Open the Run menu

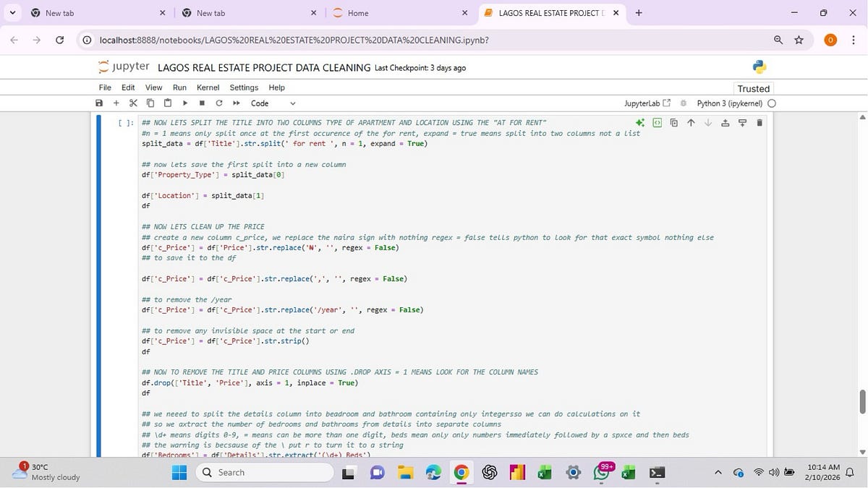179,87
